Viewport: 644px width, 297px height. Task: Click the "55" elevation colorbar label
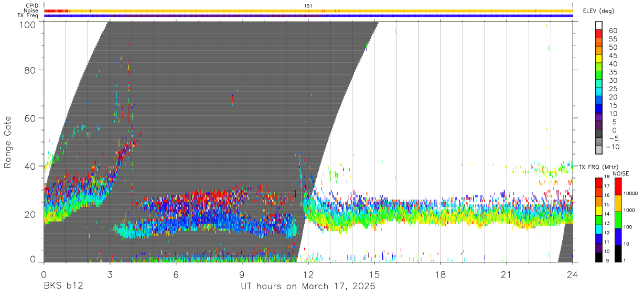[613, 39]
